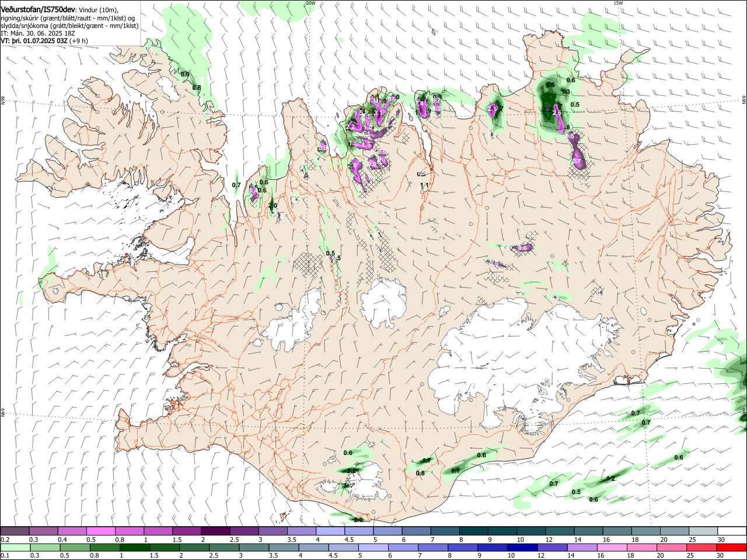
Task: Select the royal blue 9 rain legend swatch
Action: 493,547
